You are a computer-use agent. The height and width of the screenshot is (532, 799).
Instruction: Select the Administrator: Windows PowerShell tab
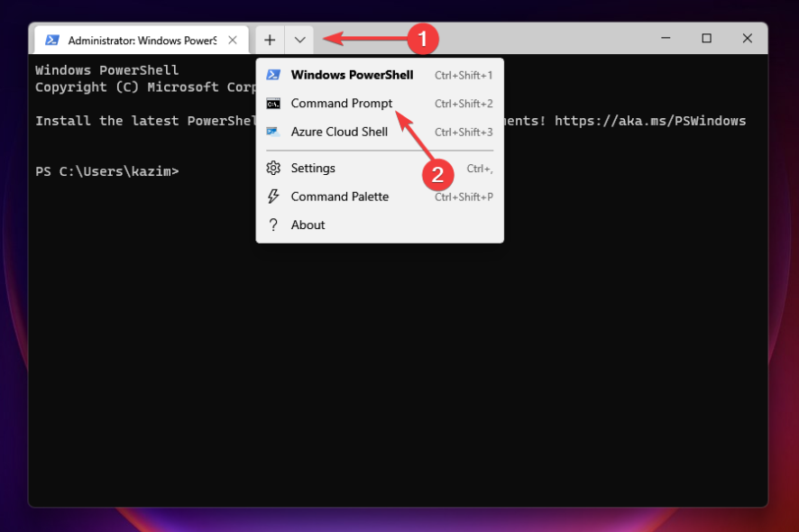[142, 40]
